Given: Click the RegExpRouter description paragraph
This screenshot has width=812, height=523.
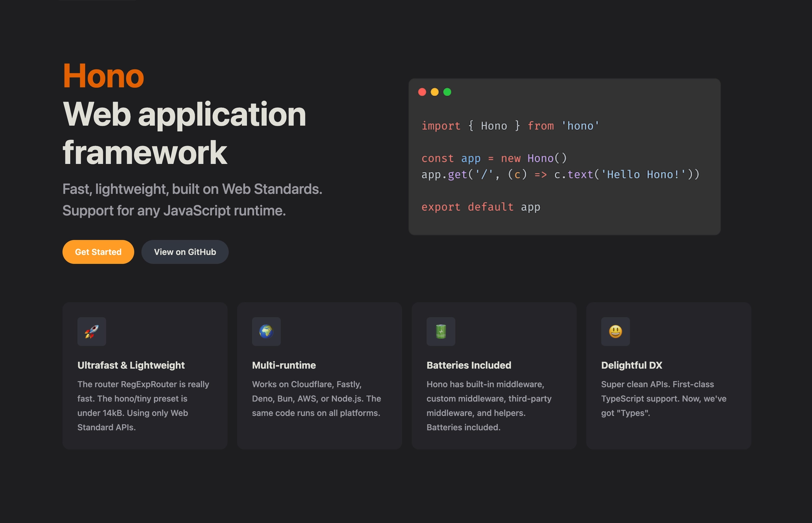Looking at the screenshot, I should click(143, 406).
